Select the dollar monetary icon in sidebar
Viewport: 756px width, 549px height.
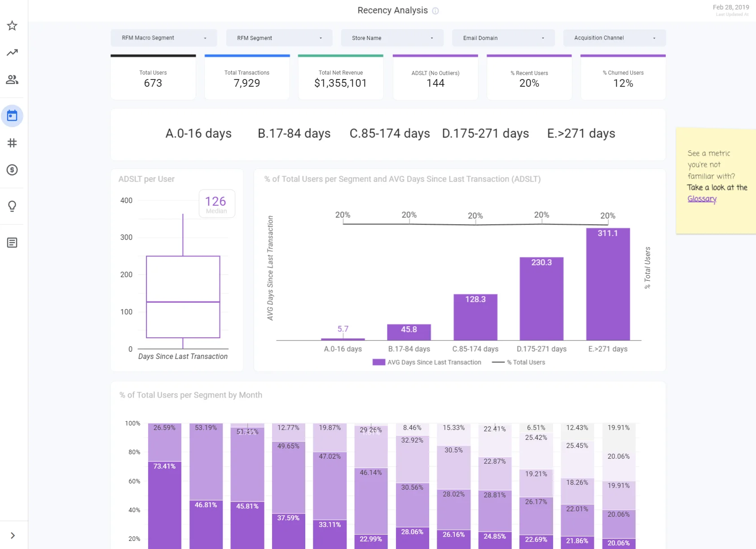[12, 170]
